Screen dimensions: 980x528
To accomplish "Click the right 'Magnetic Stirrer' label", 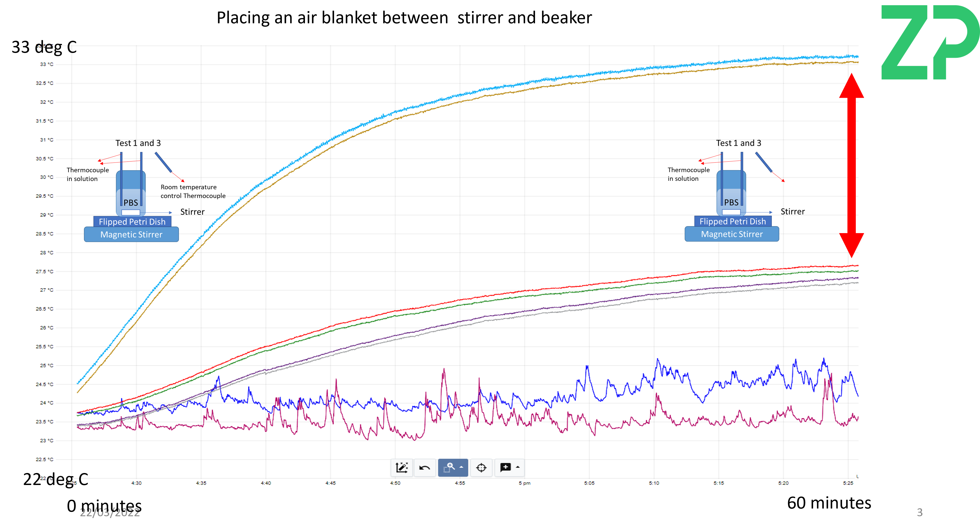I will point(732,234).
